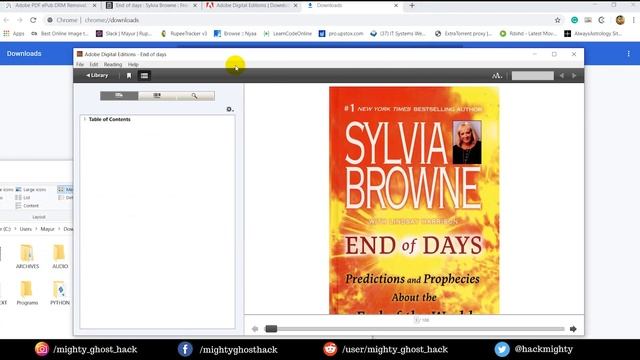Close the Adobe PDF ePub DRM tab
The image size is (640, 360).
[x=94, y=5]
